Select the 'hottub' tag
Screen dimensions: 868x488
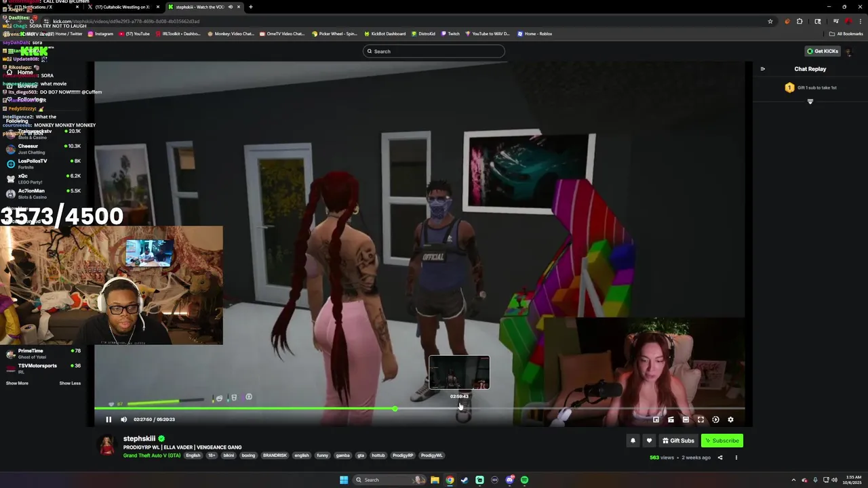pyautogui.click(x=378, y=455)
